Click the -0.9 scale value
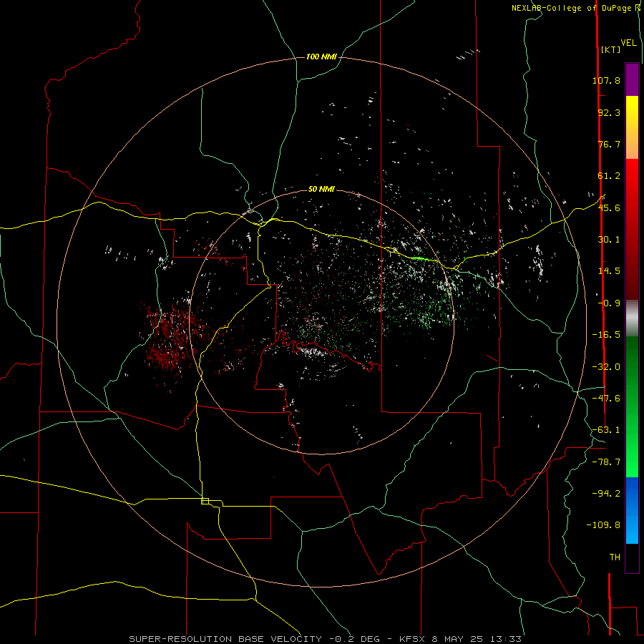This screenshot has height=644, width=644. 609,303
